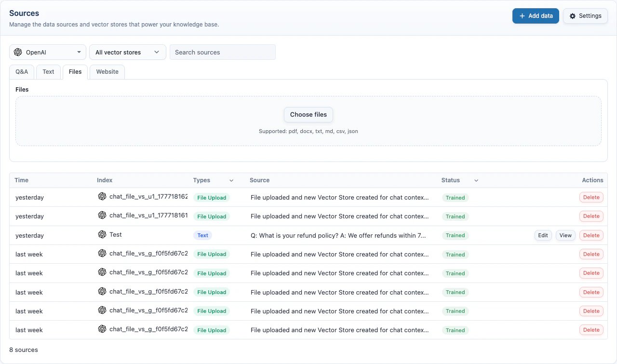The width and height of the screenshot is (617, 364).
Task: Open the Status column filter dropdown
Action: pyautogui.click(x=476, y=180)
